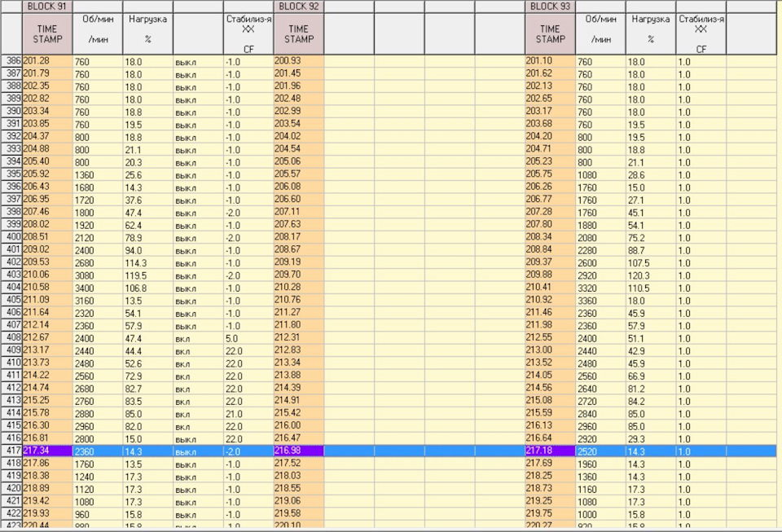Click load value 119.5
Image resolution: width=782 pixels, height=532 pixels.
(x=147, y=275)
